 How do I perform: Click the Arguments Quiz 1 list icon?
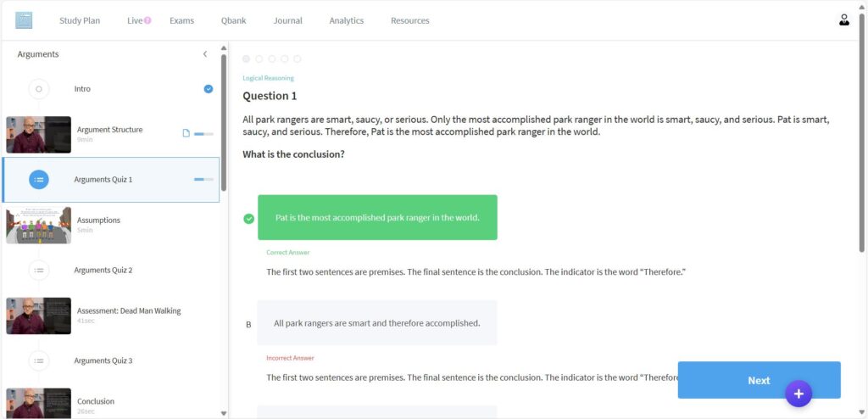coord(39,180)
